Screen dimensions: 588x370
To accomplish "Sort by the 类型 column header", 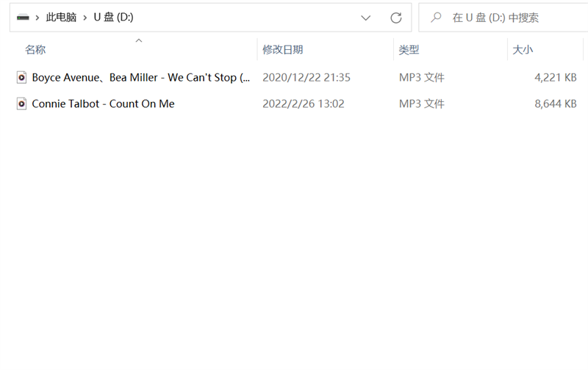I will tap(409, 50).
